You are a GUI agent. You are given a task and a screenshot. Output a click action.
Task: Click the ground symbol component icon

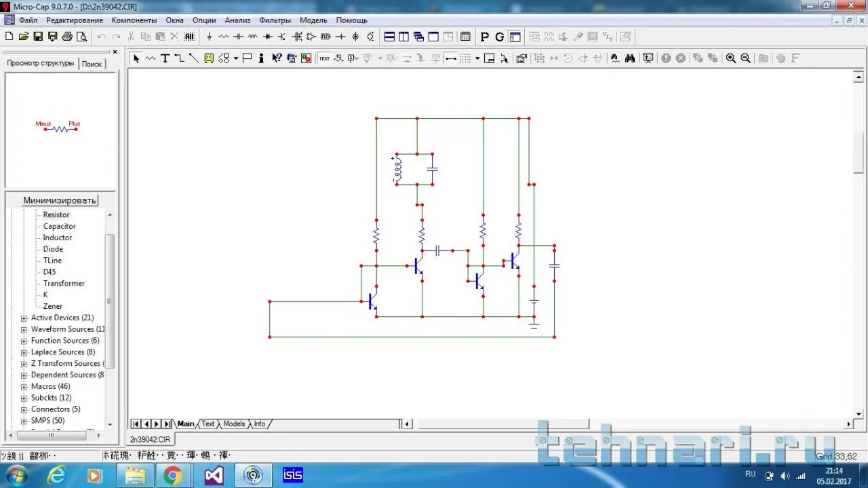coord(209,37)
